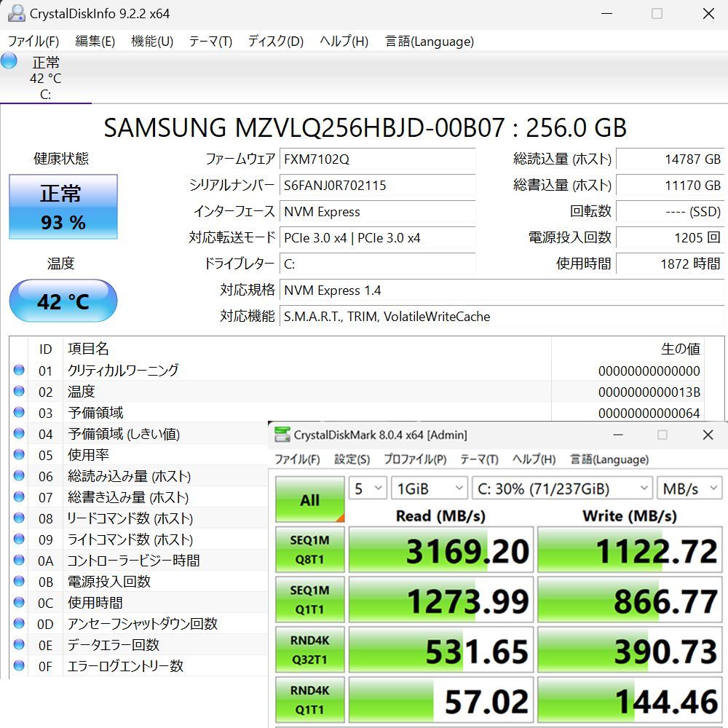Open ヘルプ(H) menu in CrystalDiskInfo

(x=344, y=41)
